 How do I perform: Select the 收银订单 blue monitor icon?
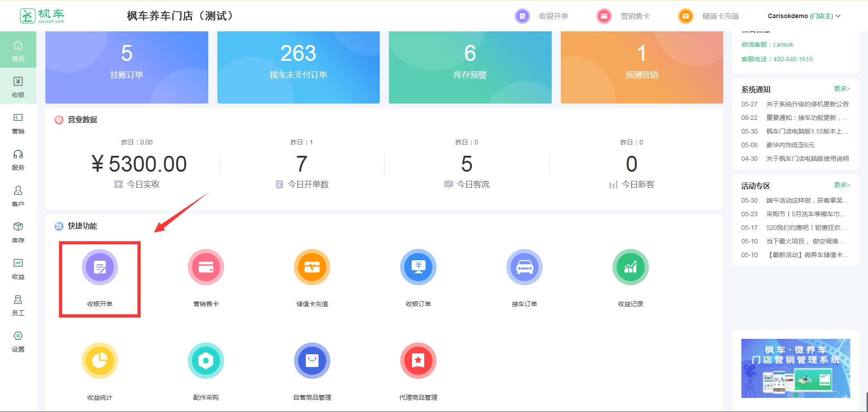[x=418, y=267]
